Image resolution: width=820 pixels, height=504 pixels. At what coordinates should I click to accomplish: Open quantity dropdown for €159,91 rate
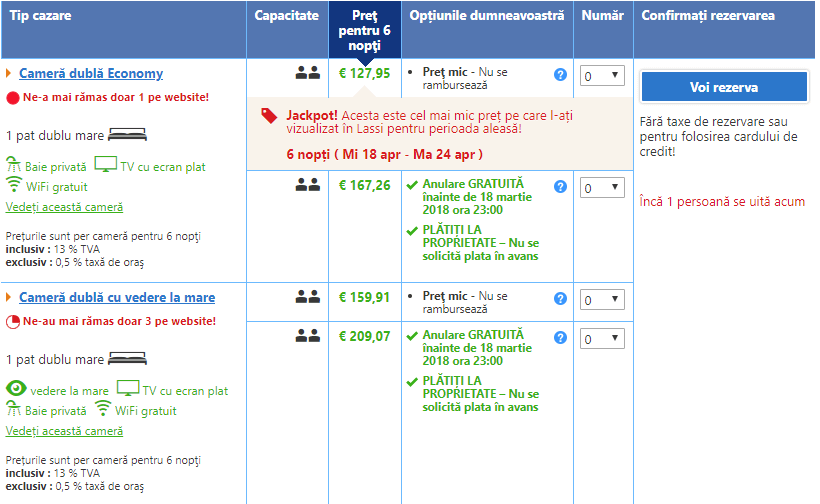602,300
